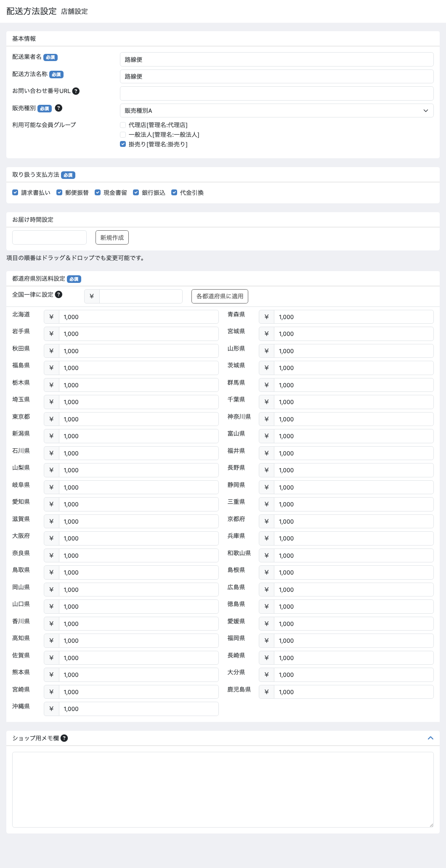Click the 青森県 shipping fee field

[x=353, y=317]
